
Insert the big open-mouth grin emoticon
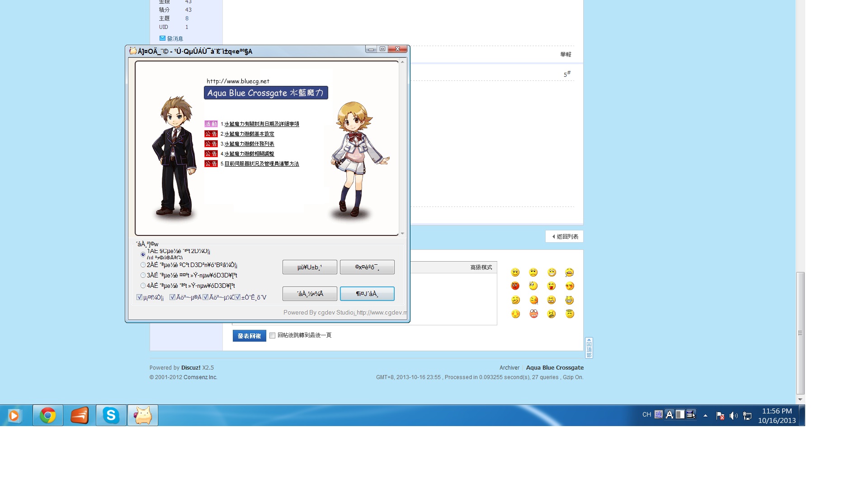[x=552, y=272]
